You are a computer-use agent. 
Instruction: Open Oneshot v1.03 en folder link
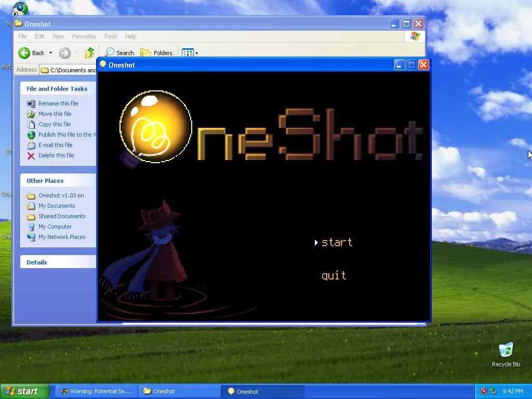pyautogui.click(x=61, y=195)
